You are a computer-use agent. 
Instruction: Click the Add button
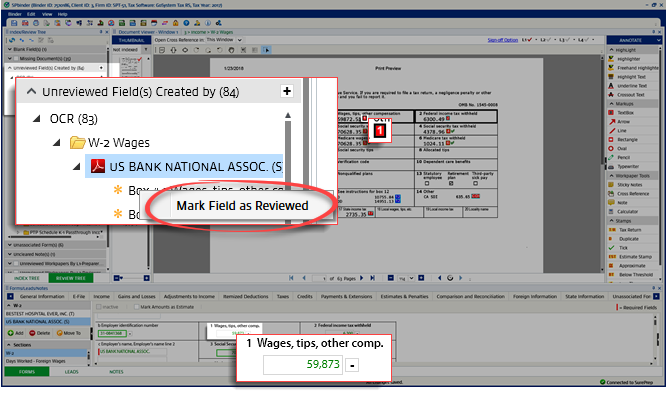[16, 333]
